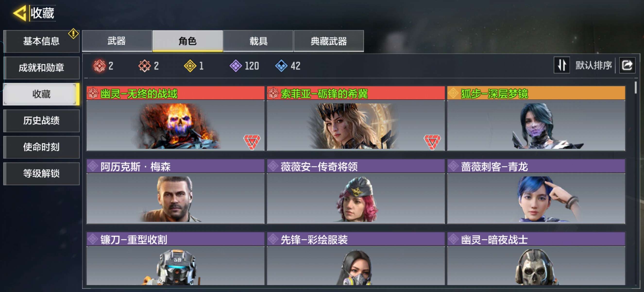
Task: Open the 典藏武器 tab
Action: coord(329,41)
